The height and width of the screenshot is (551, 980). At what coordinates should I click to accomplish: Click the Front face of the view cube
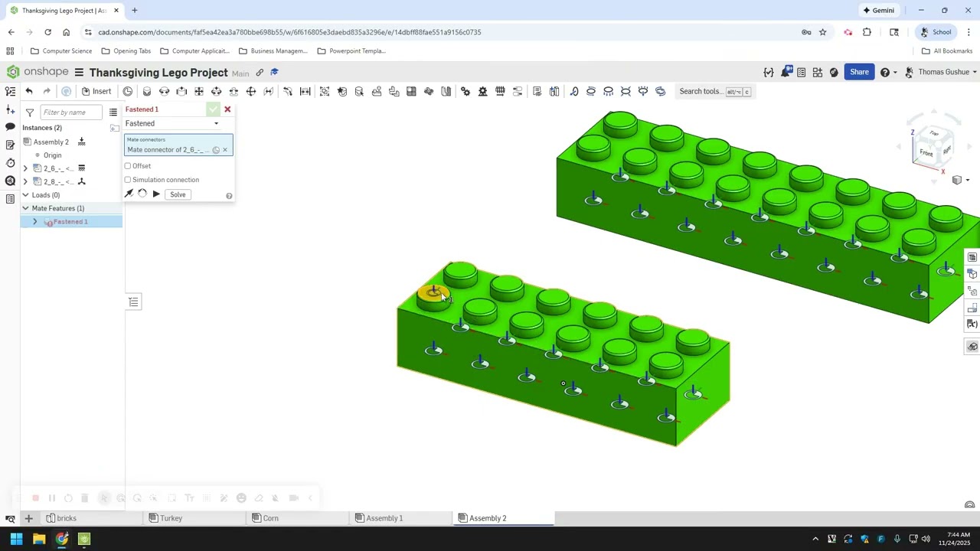tap(926, 153)
